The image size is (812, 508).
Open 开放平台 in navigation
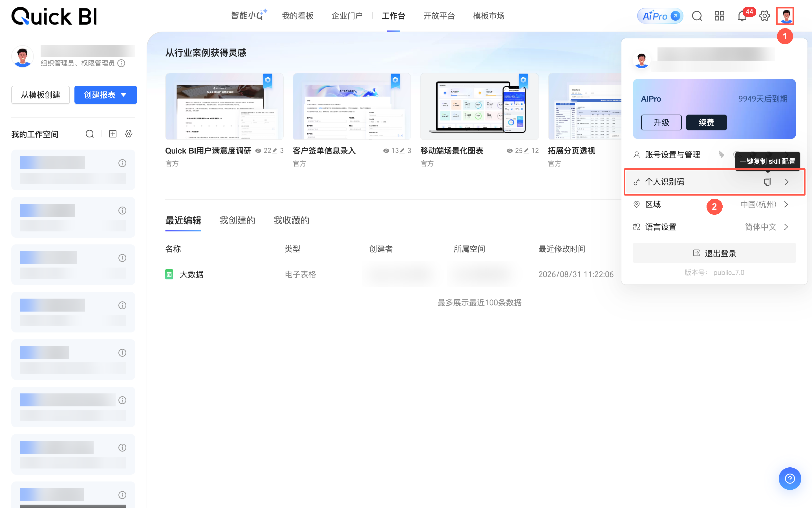click(x=439, y=16)
